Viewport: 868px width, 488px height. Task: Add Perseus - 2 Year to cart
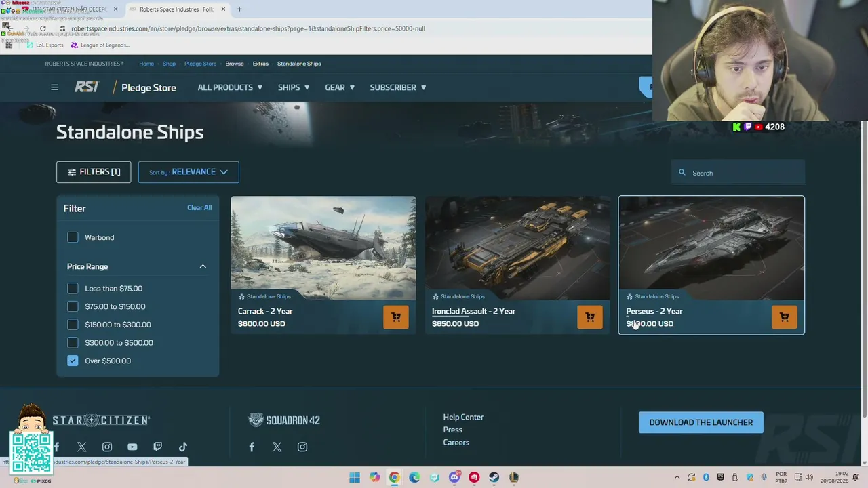pos(784,317)
